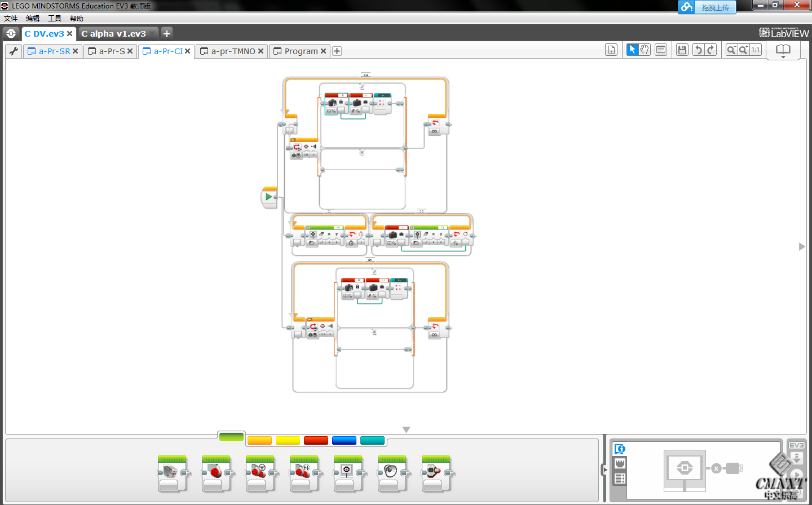The height and width of the screenshot is (505, 812).
Task: Collapse the hardware page with side arrow
Action: pyautogui.click(x=606, y=469)
